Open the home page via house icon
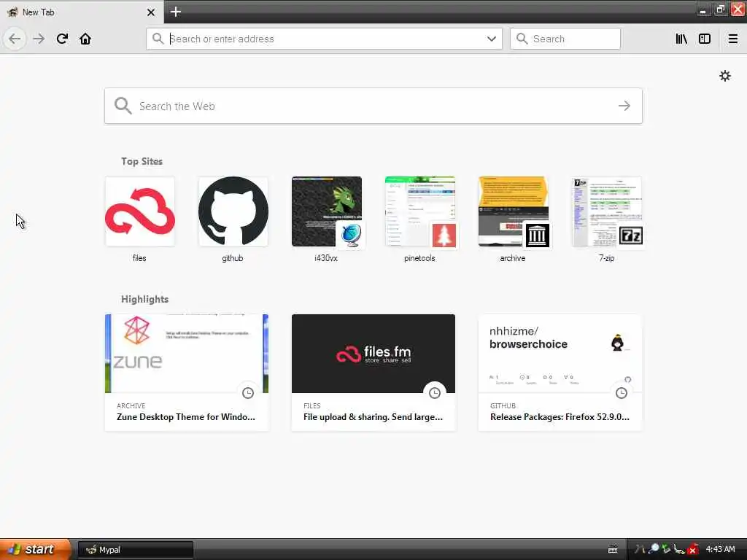747x560 pixels. click(x=85, y=39)
